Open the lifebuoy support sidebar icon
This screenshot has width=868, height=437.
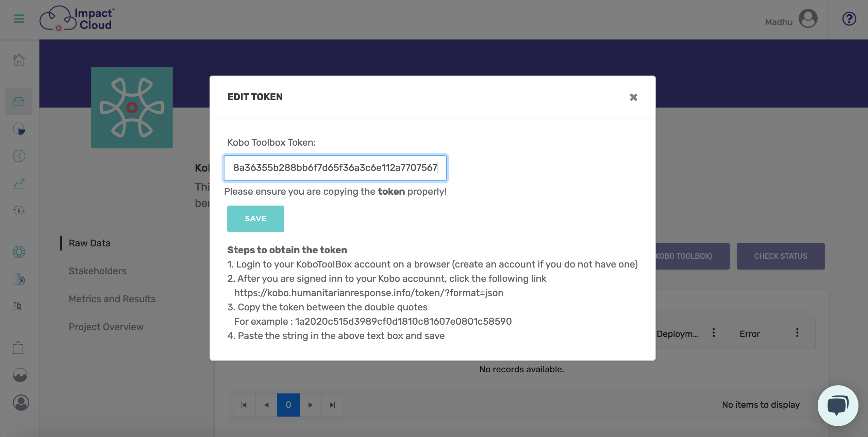tap(19, 252)
